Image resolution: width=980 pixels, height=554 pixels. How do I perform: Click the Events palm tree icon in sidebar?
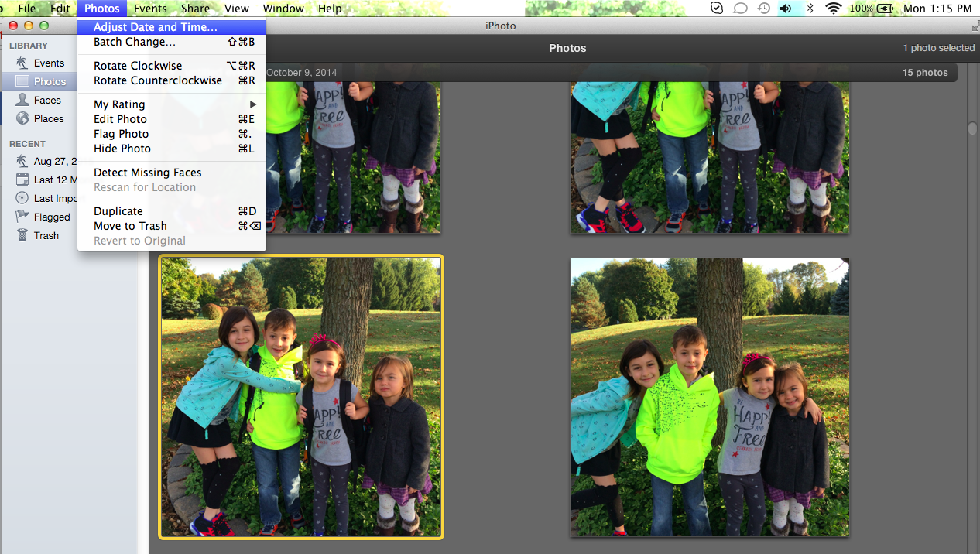click(x=22, y=63)
